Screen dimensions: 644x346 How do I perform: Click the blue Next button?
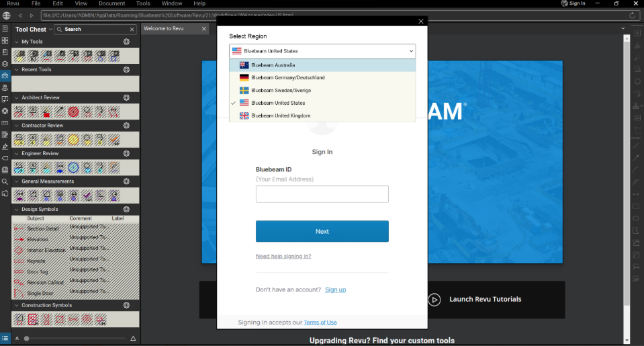322,231
